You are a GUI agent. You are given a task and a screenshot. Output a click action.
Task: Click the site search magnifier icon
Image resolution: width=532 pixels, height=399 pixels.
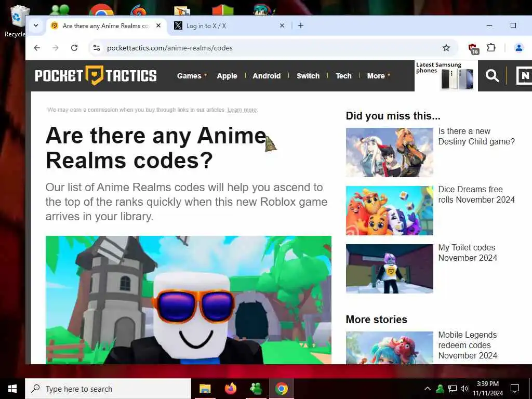click(x=492, y=76)
